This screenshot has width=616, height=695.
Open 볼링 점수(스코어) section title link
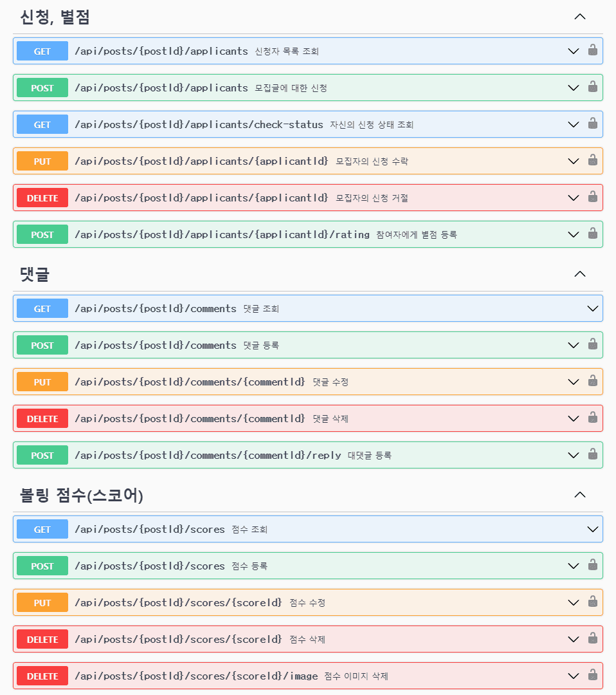82,495
